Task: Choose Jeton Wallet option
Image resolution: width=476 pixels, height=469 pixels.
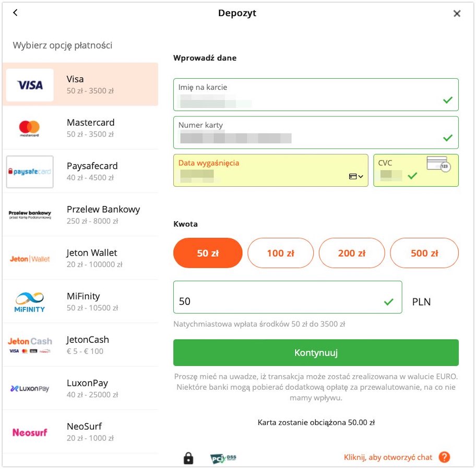Action: point(80,258)
